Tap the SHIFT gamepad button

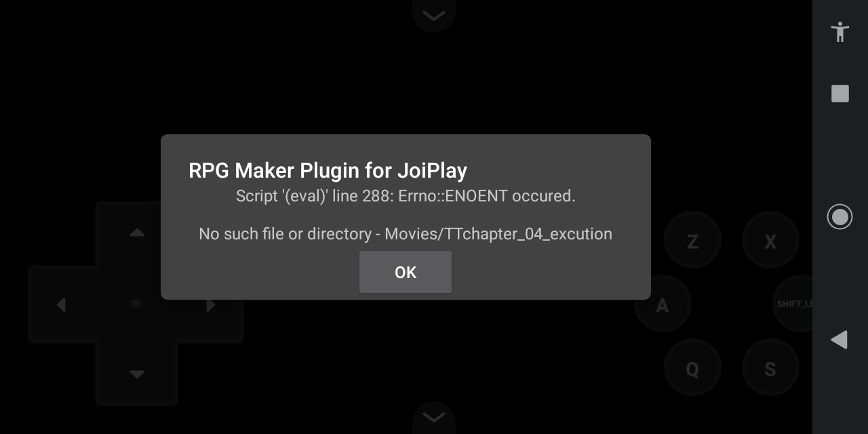coord(793,304)
